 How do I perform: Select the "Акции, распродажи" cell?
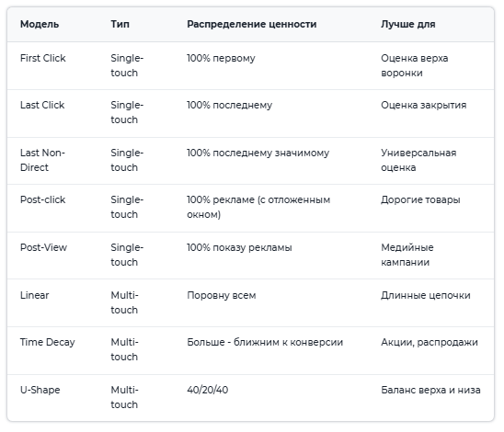pyautogui.click(x=430, y=343)
